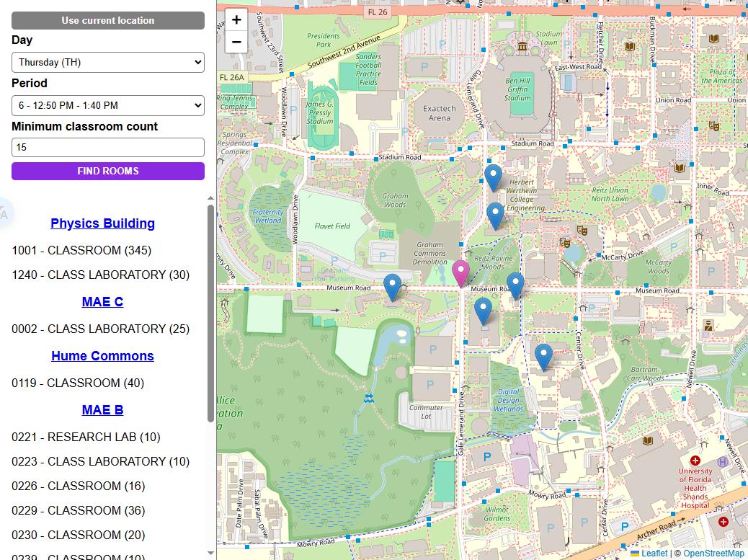Image resolution: width=748 pixels, height=560 pixels.
Task: Click blue marker above Digital Design Wetlands
Action: tap(543, 357)
